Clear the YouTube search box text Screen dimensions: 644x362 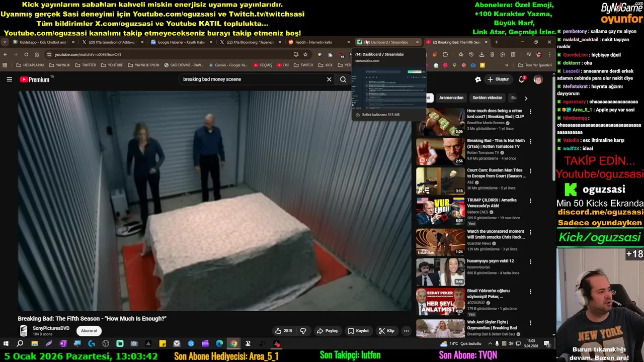(x=329, y=79)
